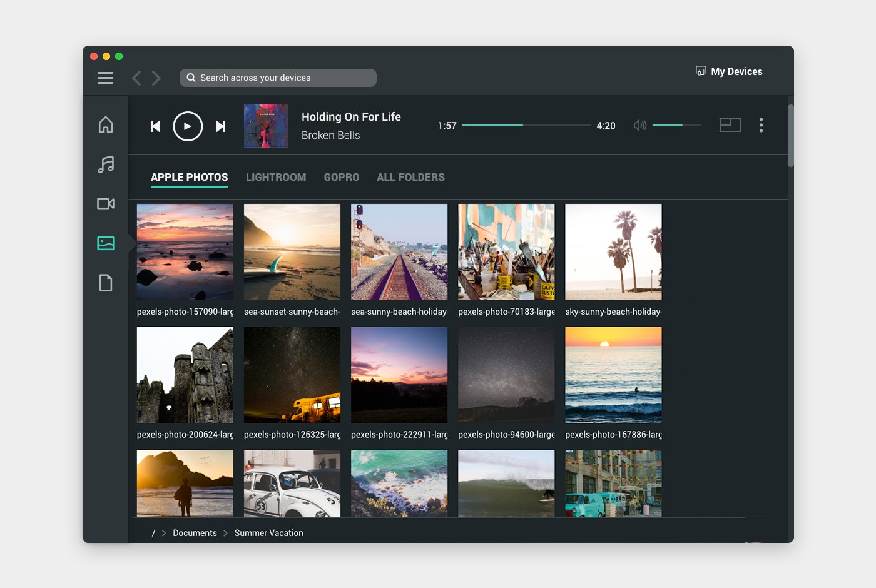Viewport: 876px width, 588px height.
Task: Seek within the track progress bar
Action: coord(526,125)
